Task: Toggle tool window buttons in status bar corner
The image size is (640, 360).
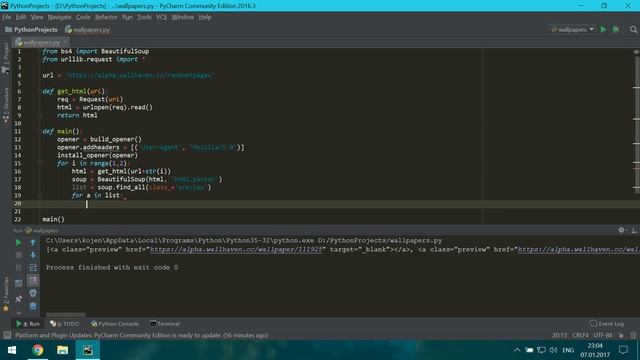Action: tap(7, 335)
